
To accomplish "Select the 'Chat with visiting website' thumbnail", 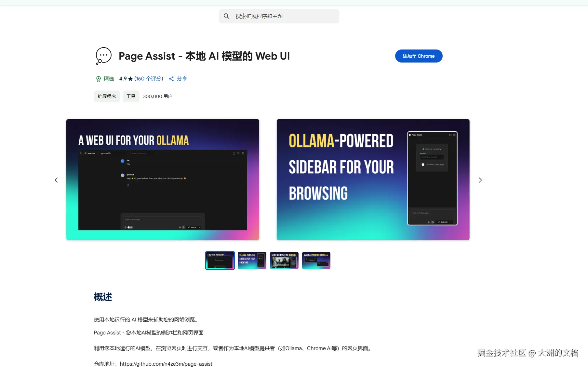I will pyautogui.click(x=284, y=261).
